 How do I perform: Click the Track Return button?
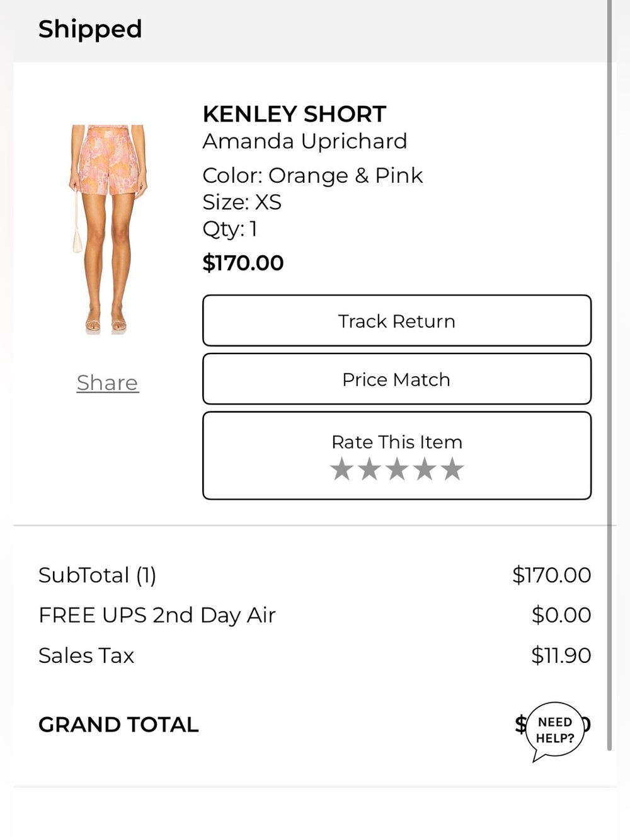[397, 321]
